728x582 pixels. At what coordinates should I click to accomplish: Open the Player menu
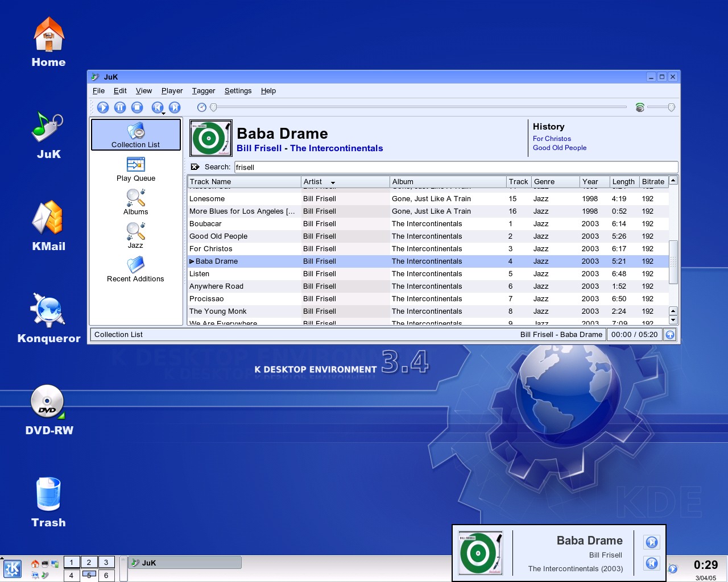click(172, 91)
